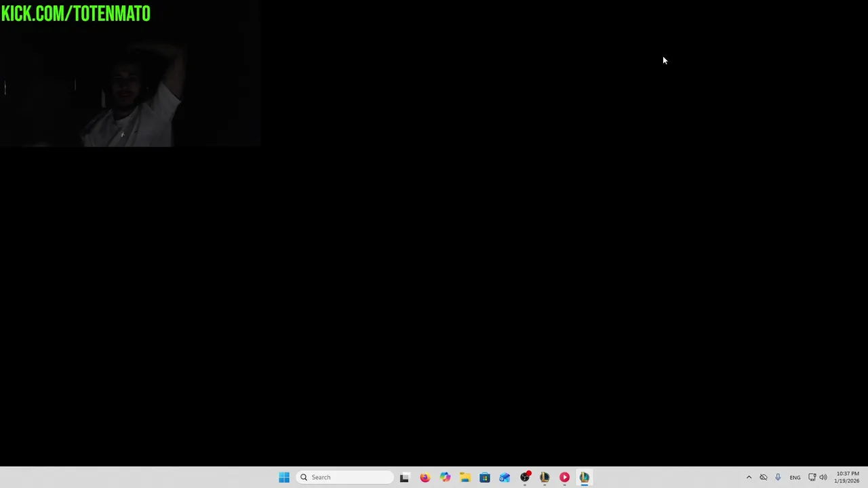This screenshot has height=488, width=868.
Task: Open the ENG language input switcher
Action: pos(795,477)
